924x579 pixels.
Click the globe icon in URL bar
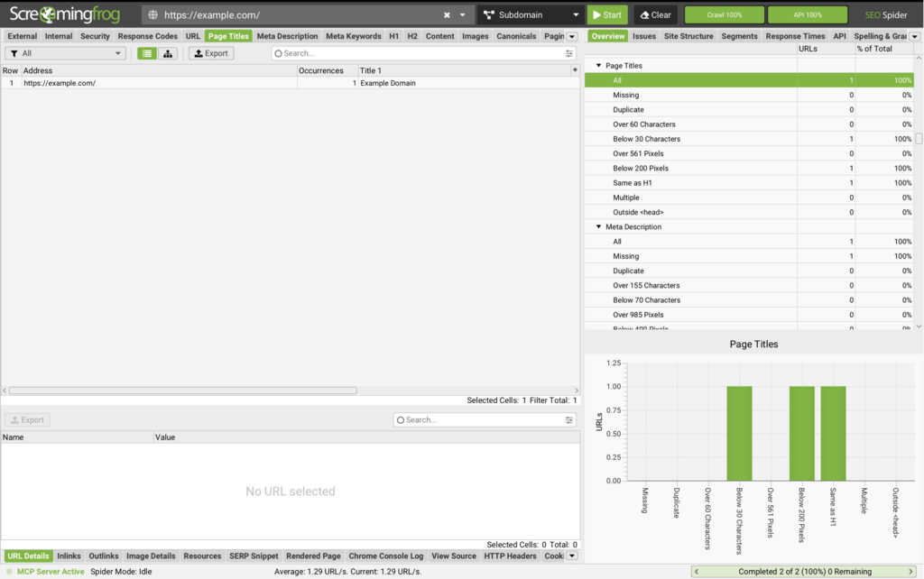(x=152, y=14)
